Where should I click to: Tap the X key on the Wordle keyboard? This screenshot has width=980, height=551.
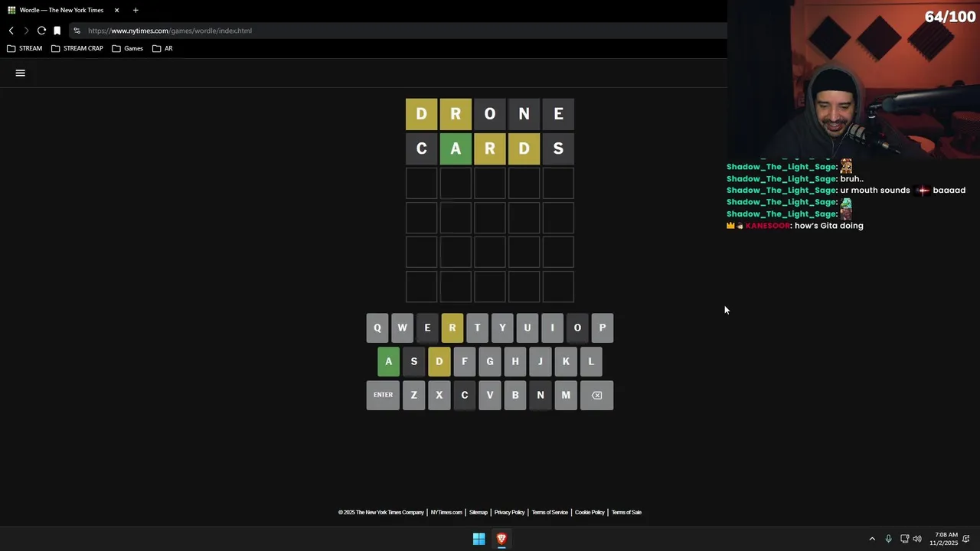pos(439,395)
